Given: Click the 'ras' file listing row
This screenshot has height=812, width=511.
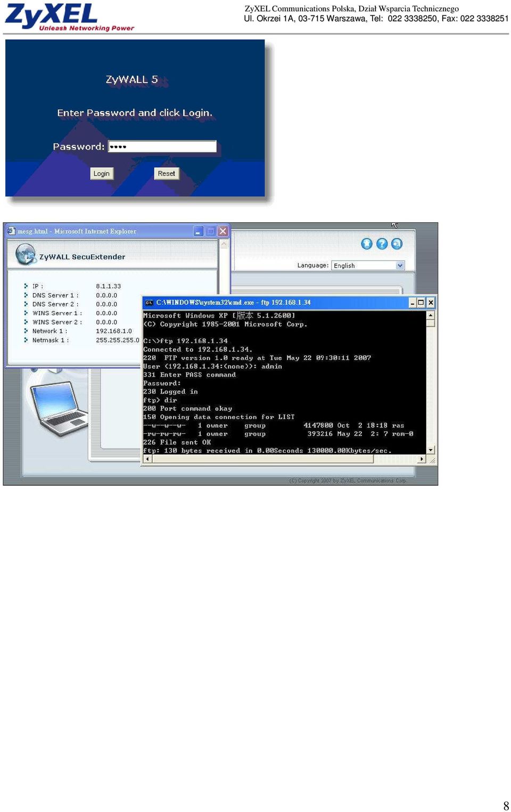Looking at the screenshot, I should (274, 426).
